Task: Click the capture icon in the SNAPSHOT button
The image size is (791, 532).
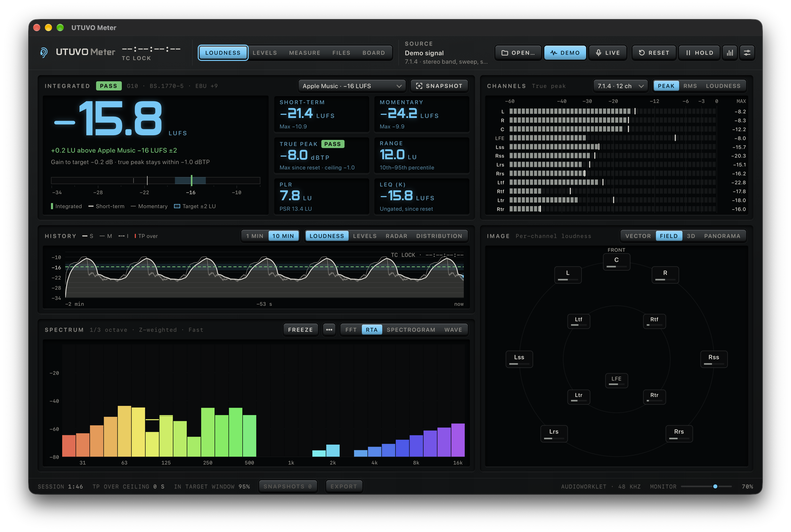Action: click(419, 86)
